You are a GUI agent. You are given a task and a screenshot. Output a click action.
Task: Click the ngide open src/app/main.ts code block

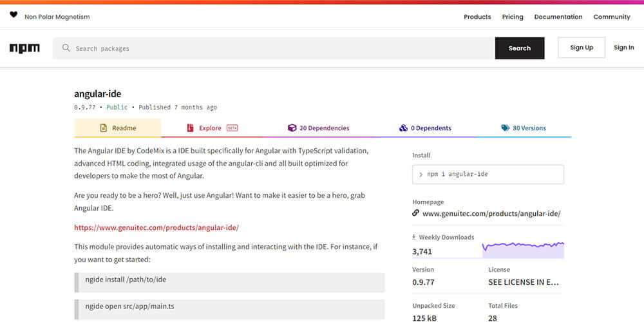click(x=230, y=310)
